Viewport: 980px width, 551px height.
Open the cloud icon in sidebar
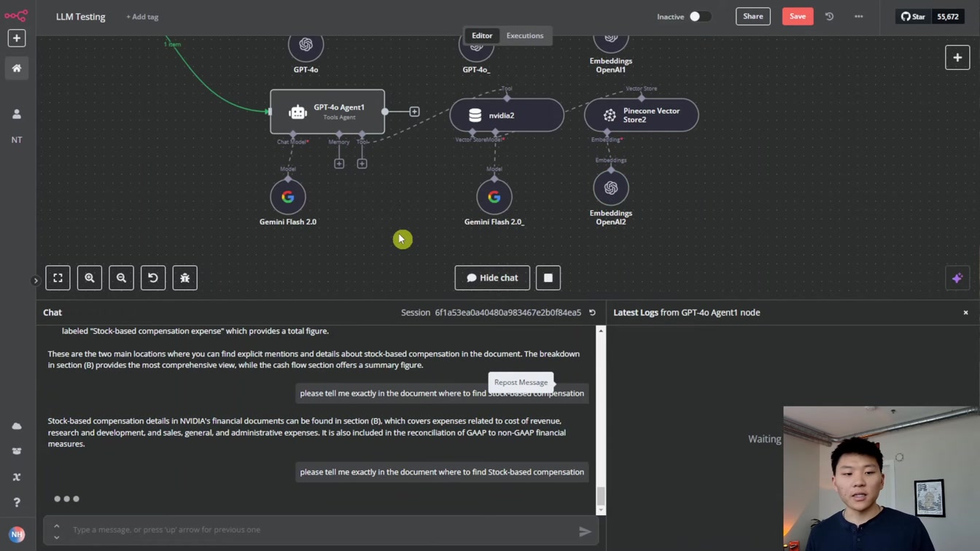pos(17,426)
